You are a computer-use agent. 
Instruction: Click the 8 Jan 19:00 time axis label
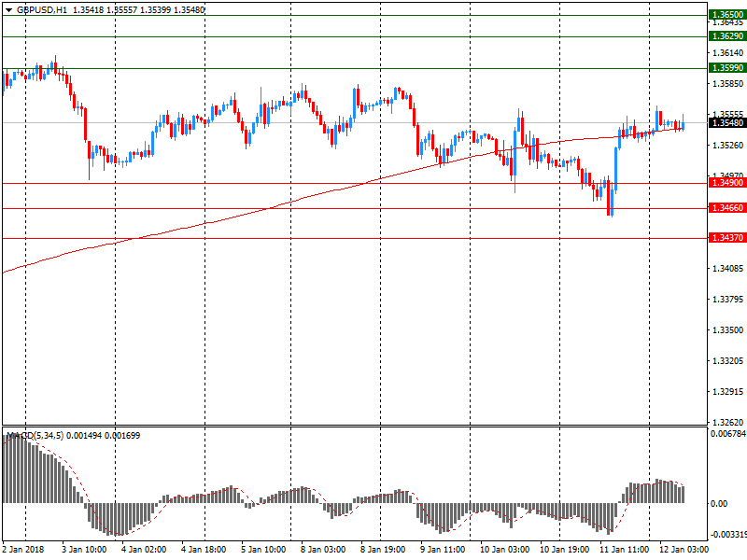(383, 549)
